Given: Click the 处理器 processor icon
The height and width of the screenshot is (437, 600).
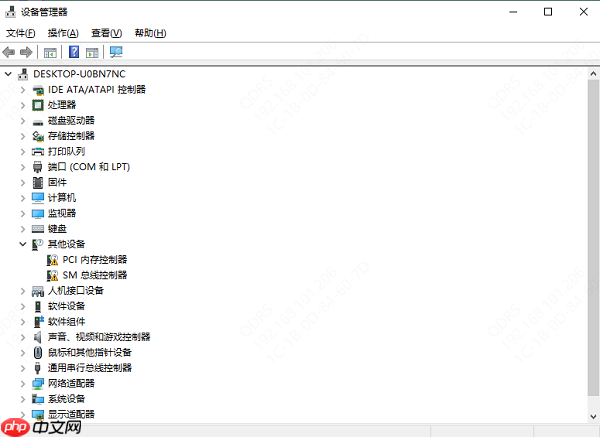Looking at the screenshot, I should pyautogui.click(x=38, y=105).
